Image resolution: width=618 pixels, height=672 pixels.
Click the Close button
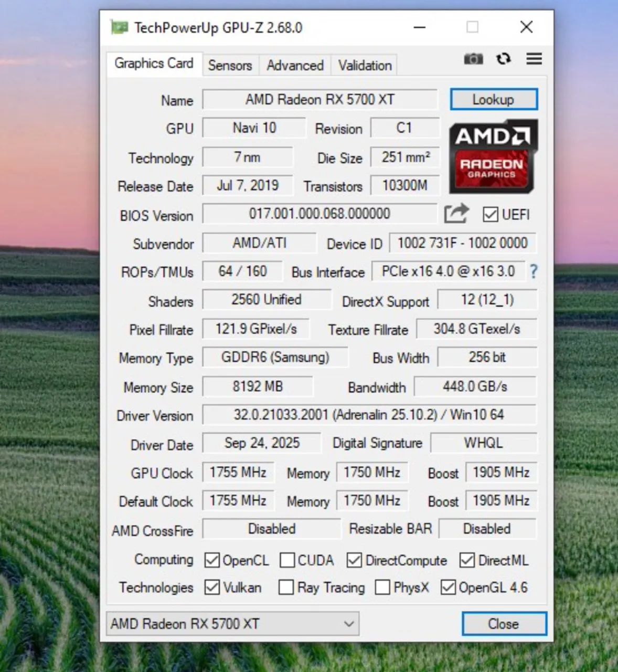tap(504, 624)
